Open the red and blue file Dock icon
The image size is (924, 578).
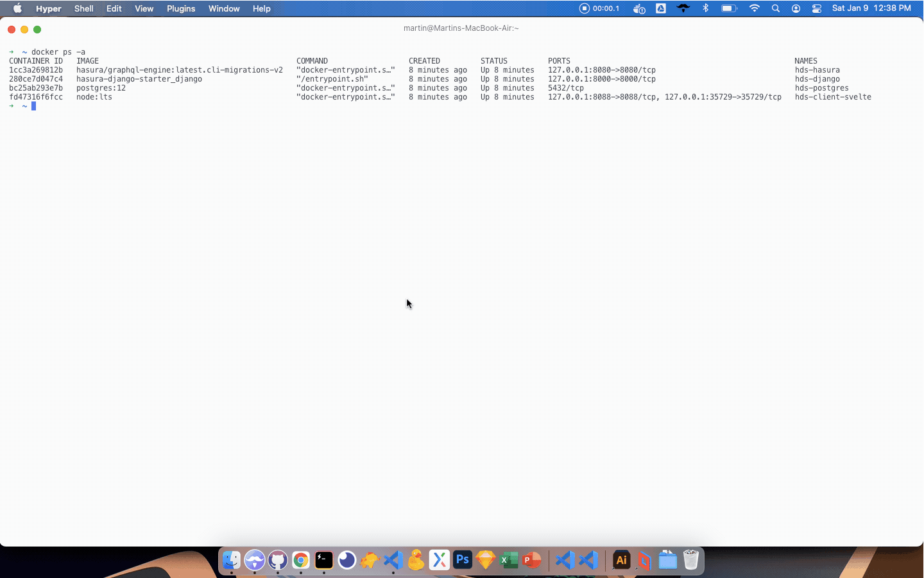pos(644,560)
